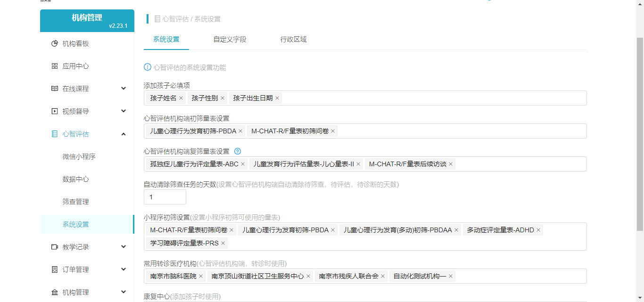The height and width of the screenshot is (302, 644).
Task: Remove the M-CHAT-R/F量表后续访谈 tag
Action: click(451, 164)
